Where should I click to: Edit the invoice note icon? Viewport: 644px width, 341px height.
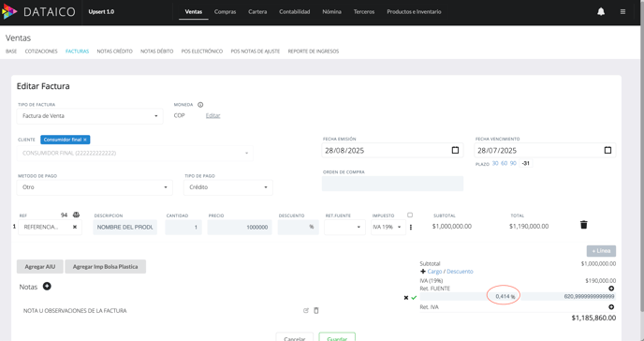point(306,311)
